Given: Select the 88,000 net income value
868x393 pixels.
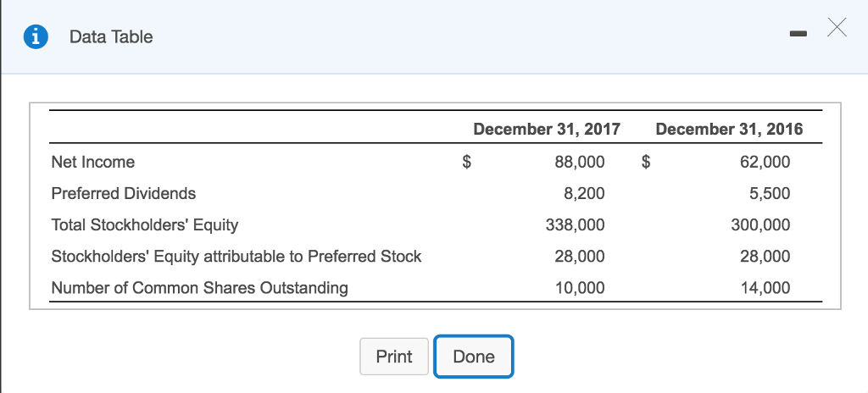Looking at the screenshot, I should pyautogui.click(x=580, y=162).
